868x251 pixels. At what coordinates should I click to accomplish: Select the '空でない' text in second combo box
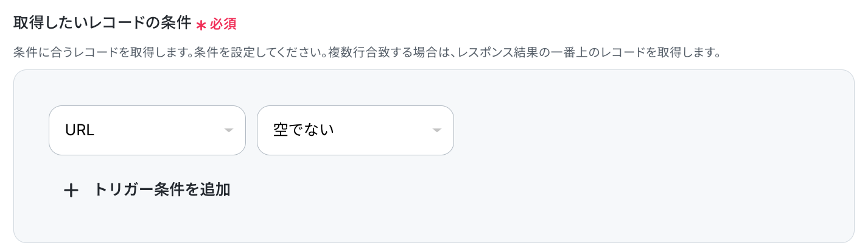pos(304,130)
